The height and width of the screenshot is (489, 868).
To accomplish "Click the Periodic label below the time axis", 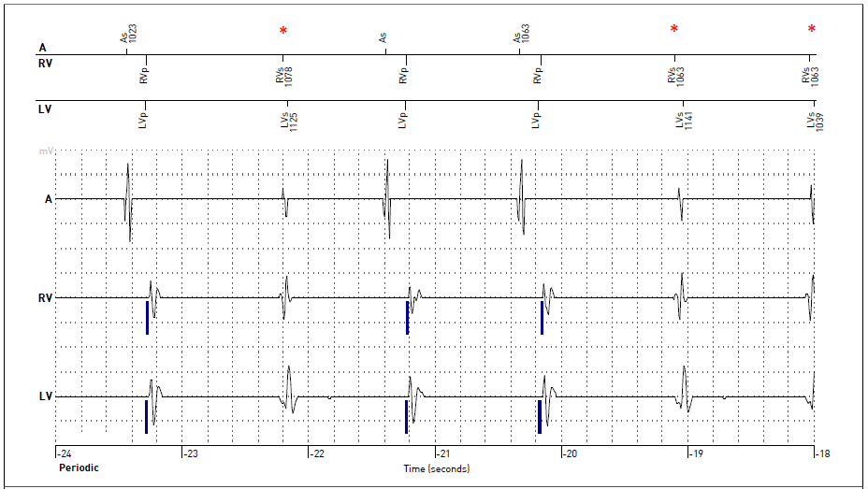I will coord(80,467).
